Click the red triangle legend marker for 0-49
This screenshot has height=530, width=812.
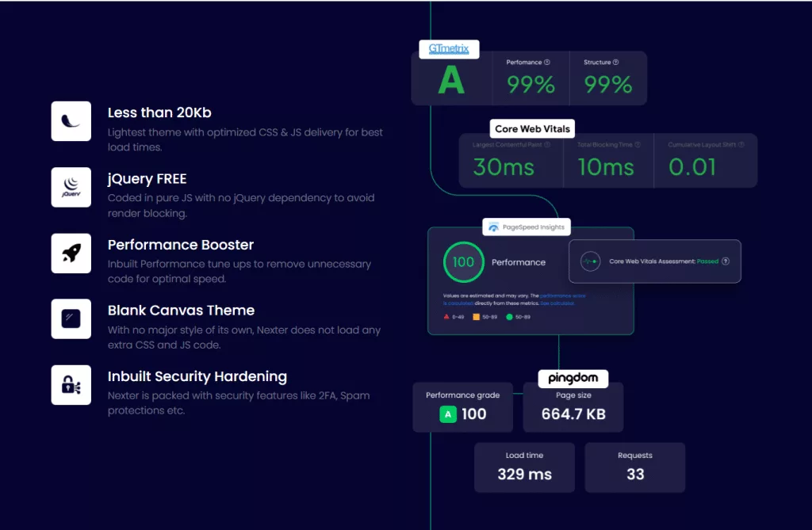tap(446, 317)
